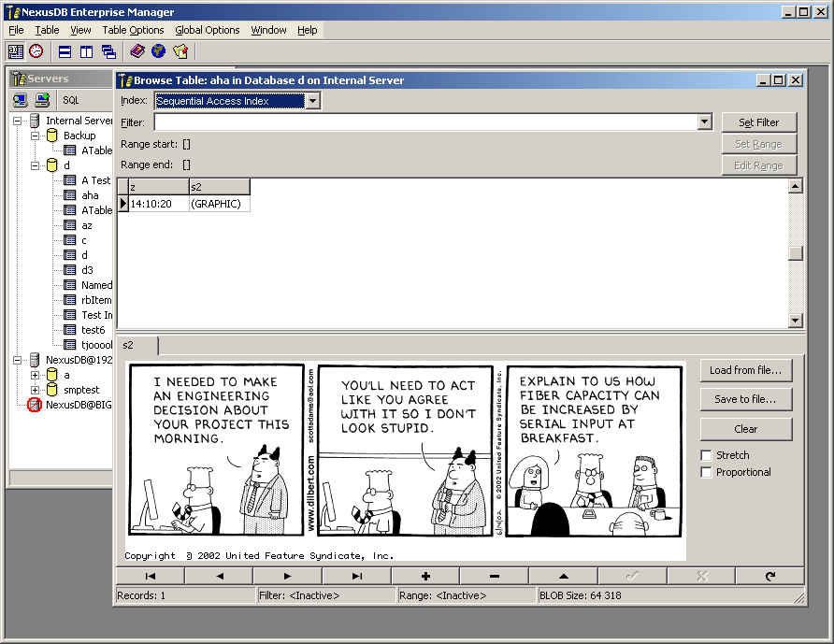Viewport: 834px width, 644px height.
Task: Select the test6 table in tree
Action: (x=93, y=330)
